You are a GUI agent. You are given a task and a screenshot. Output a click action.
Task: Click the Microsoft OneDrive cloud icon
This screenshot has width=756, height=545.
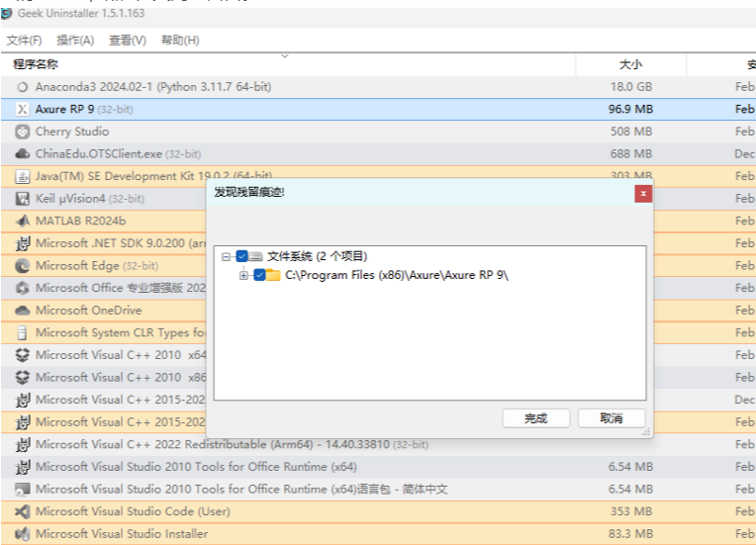(x=22, y=311)
